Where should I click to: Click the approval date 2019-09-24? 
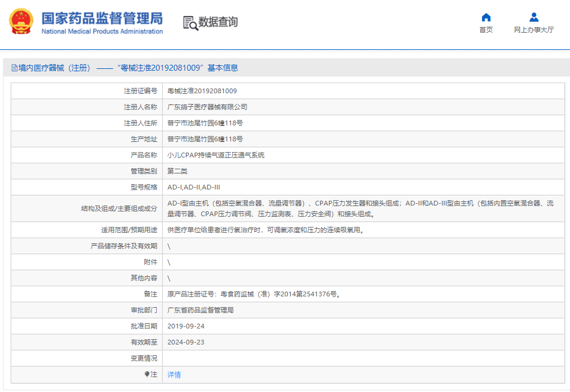point(186,326)
